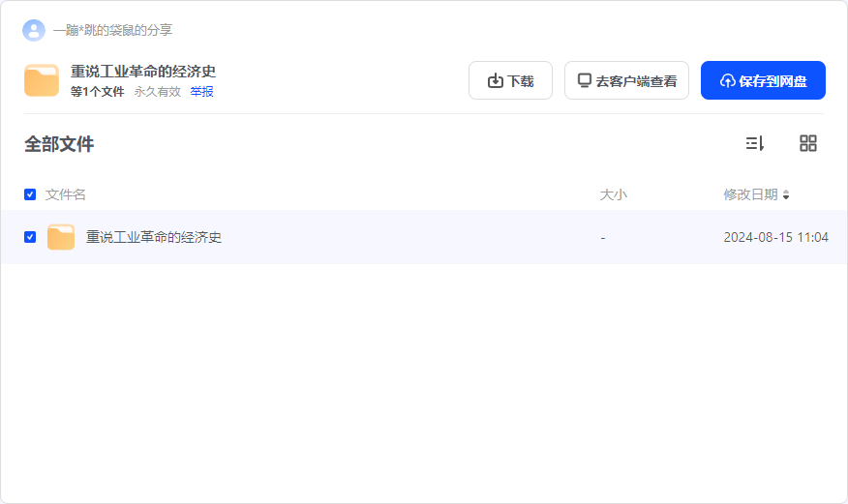Screen dimensions: 848x504
Task: Click the 文件名 column header
Action: point(66,194)
